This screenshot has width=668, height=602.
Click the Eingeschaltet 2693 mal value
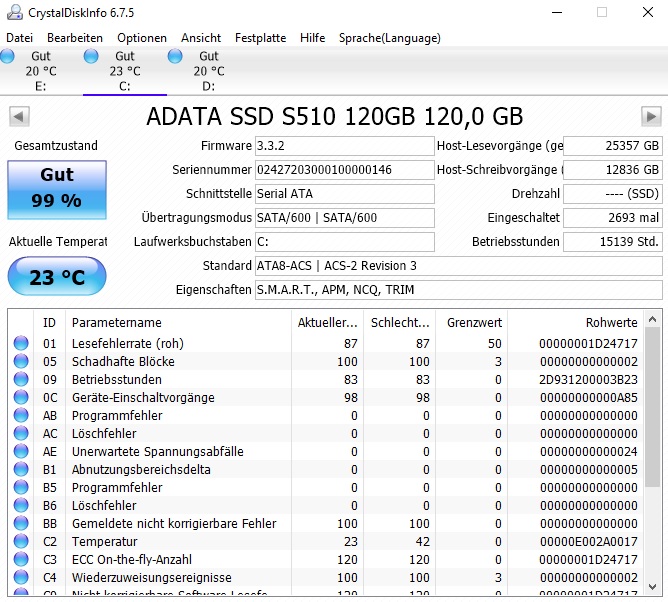613,218
